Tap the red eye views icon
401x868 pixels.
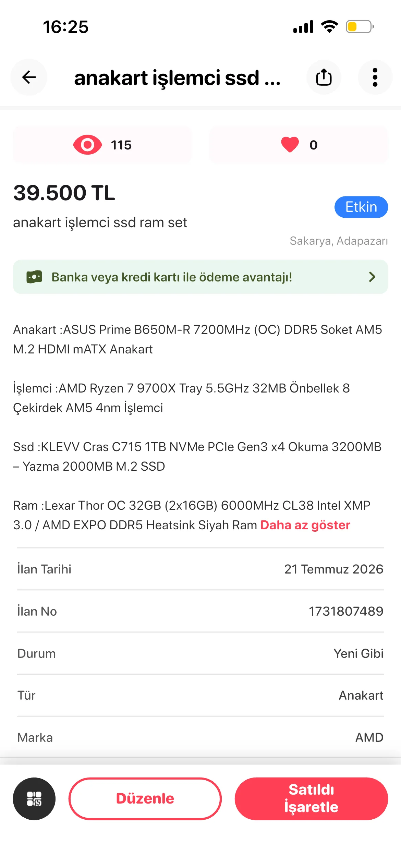[x=87, y=145]
